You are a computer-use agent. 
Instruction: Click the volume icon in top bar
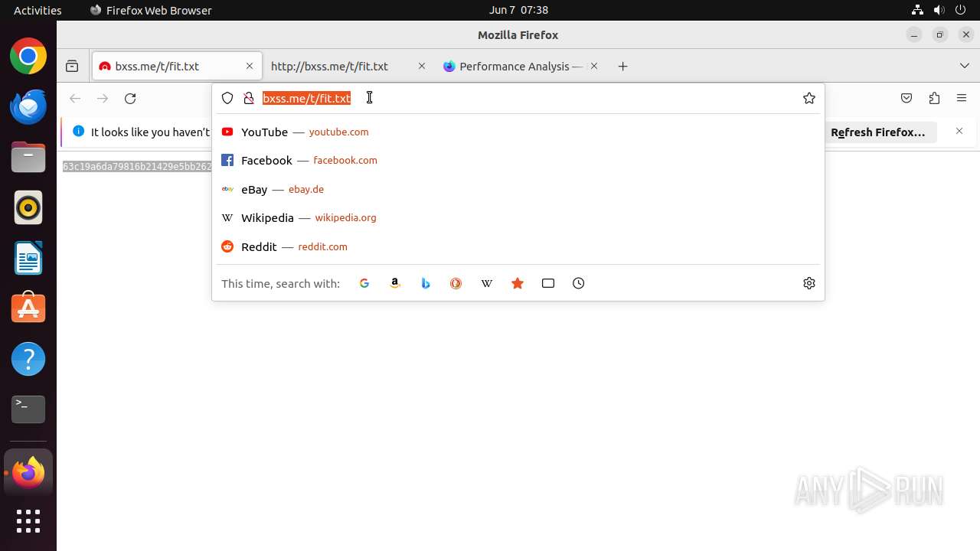(x=939, y=10)
